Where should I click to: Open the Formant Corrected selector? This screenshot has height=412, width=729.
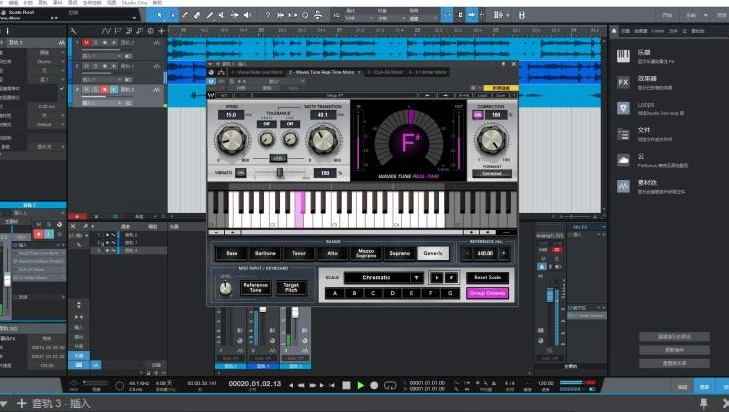pos(492,173)
